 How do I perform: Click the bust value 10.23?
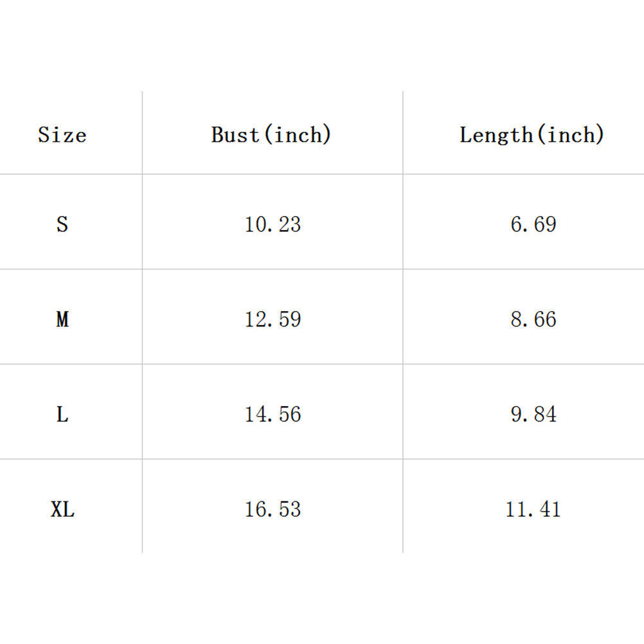tap(273, 224)
